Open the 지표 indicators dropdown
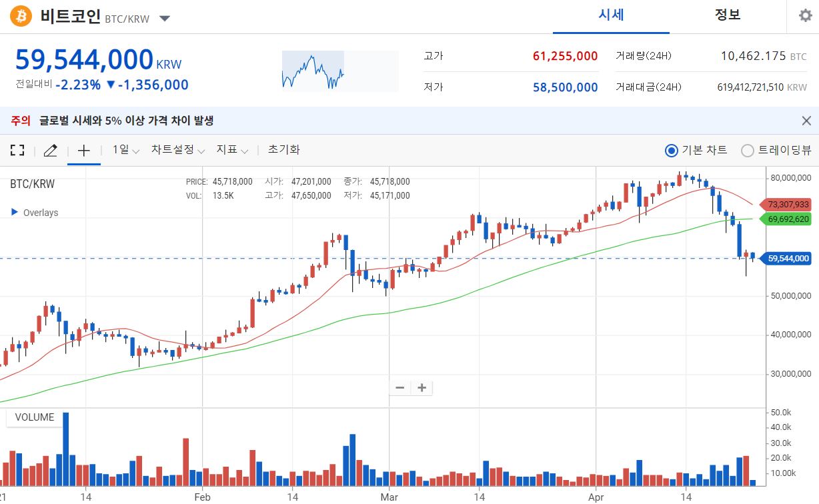819x504 pixels. point(232,150)
